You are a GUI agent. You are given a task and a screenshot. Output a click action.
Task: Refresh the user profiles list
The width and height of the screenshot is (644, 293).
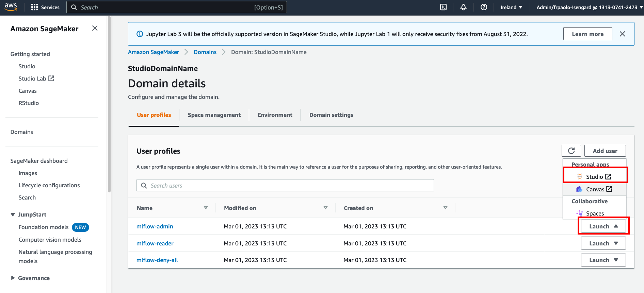[x=571, y=151]
